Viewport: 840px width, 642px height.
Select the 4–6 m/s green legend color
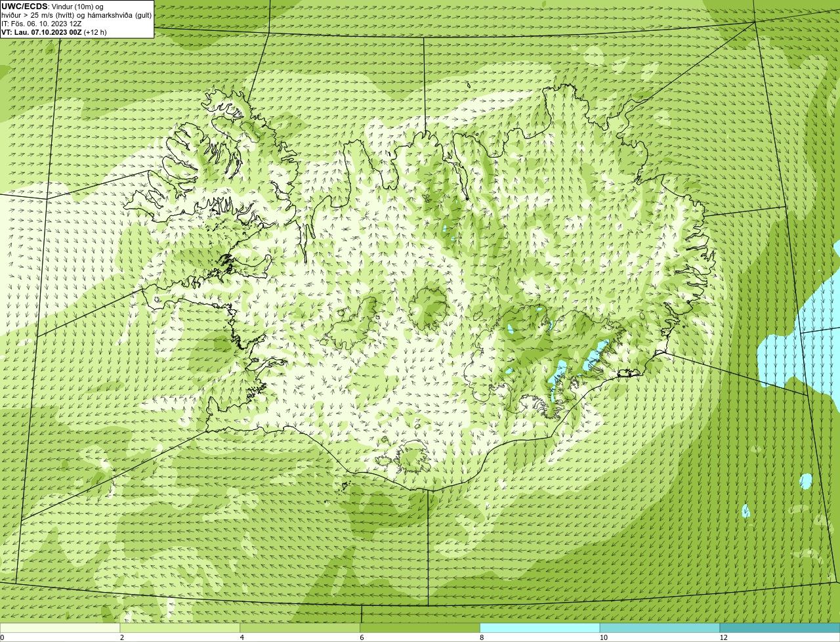(300, 628)
